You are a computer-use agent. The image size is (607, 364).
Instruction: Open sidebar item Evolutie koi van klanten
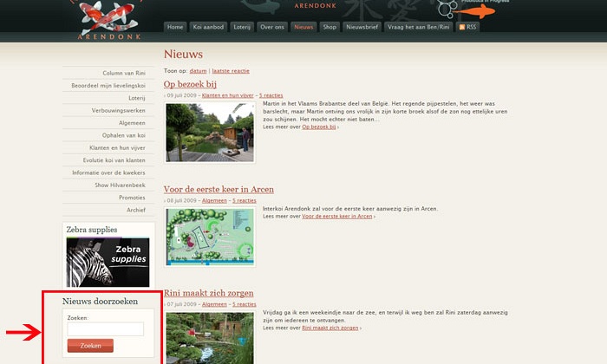pyautogui.click(x=114, y=160)
